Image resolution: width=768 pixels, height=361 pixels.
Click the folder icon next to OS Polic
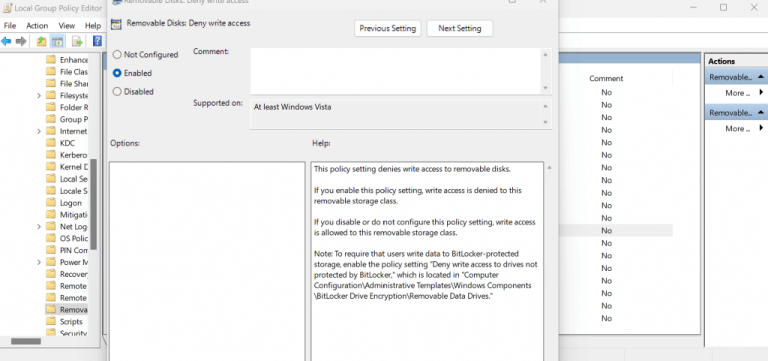(x=50, y=238)
